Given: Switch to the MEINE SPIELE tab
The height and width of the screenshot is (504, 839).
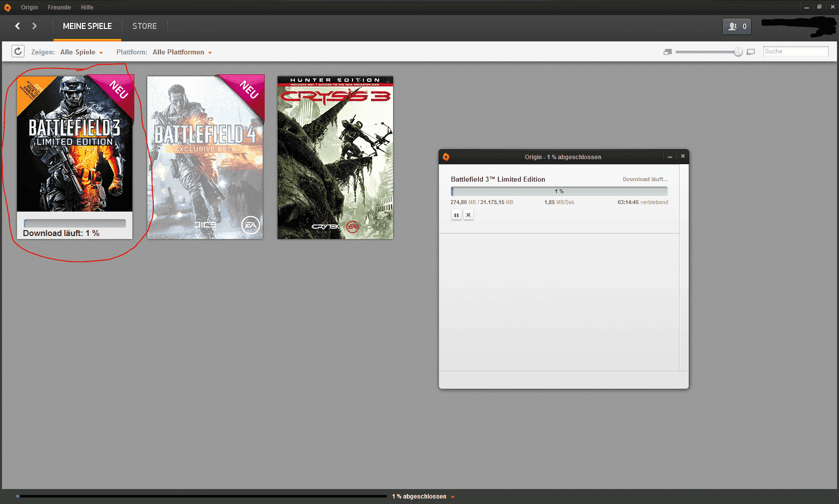Looking at the screenshot, I should click(x=87, y=26).
